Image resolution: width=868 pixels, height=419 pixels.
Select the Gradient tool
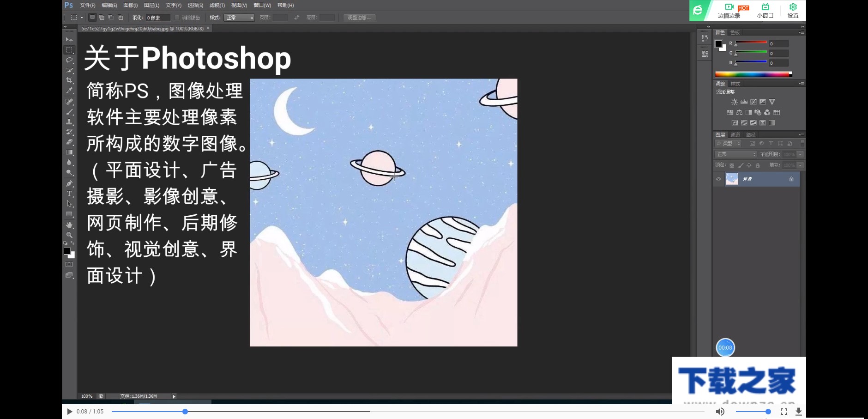coord(69,152)
